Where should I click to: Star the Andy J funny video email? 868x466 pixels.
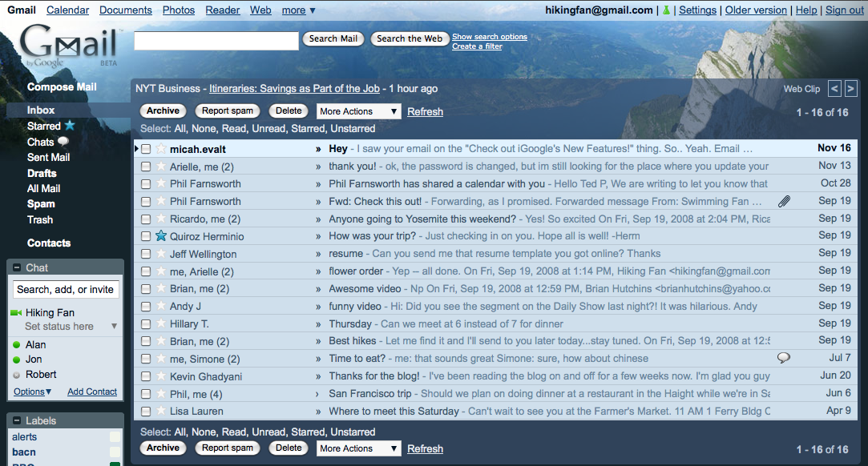pyautogui.click(x=160, y=305)
